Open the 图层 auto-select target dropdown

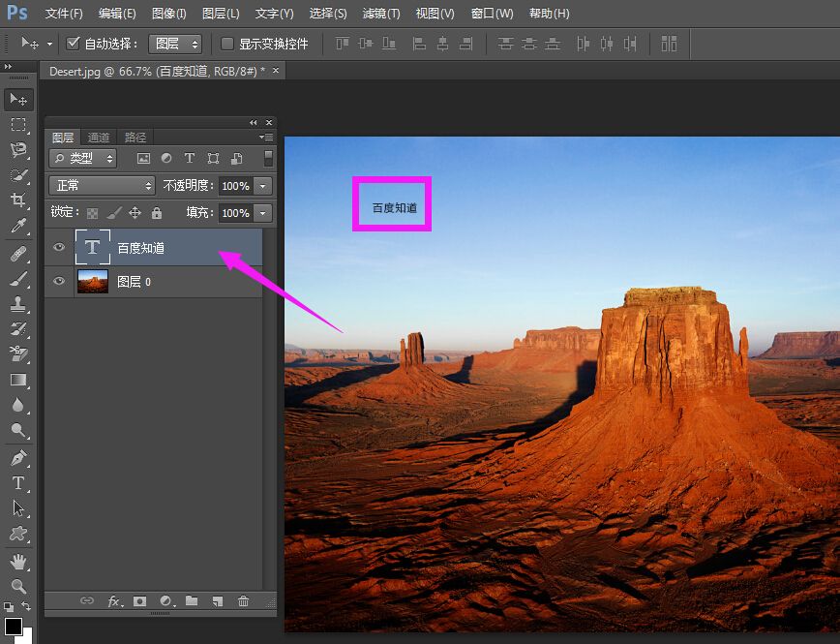pos(175,44)
